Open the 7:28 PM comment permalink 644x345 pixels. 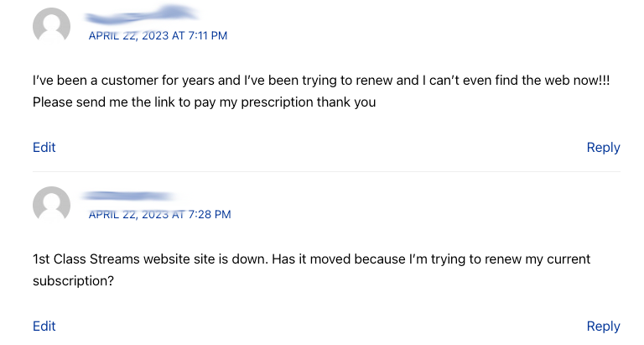[159, 214]
